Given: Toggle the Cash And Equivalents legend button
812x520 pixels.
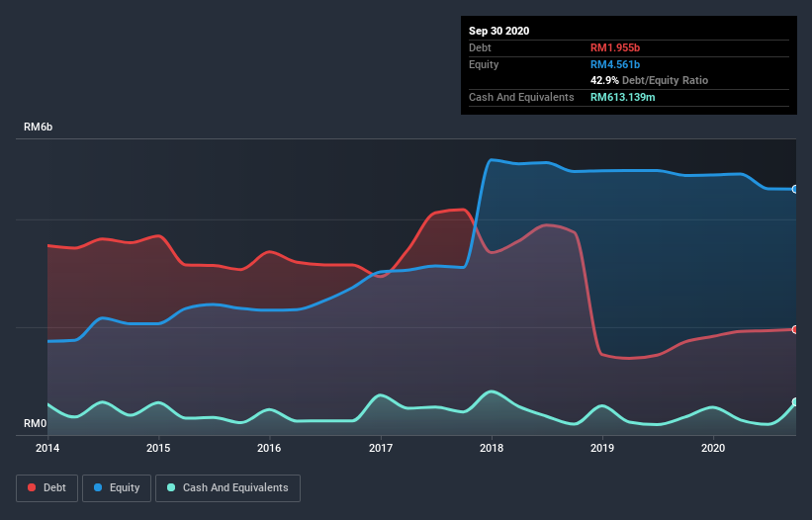Looking at the screenshot, I should coord(227,488).
